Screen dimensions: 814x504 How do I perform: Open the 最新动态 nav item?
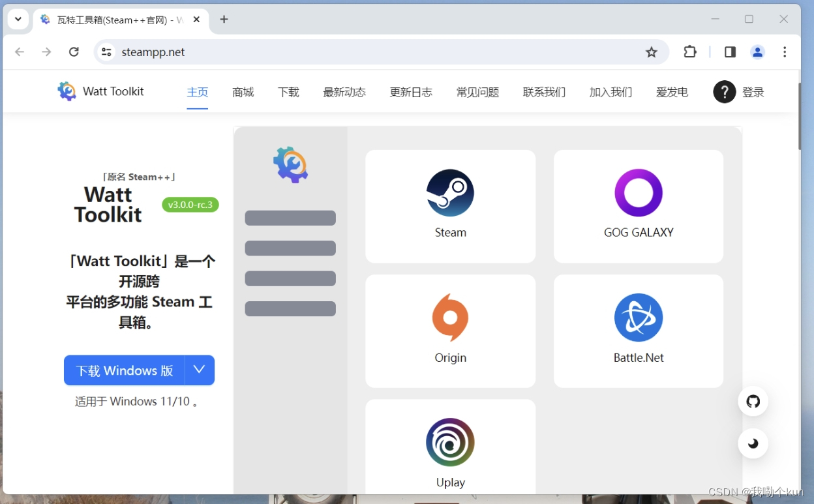pos(344,92)
